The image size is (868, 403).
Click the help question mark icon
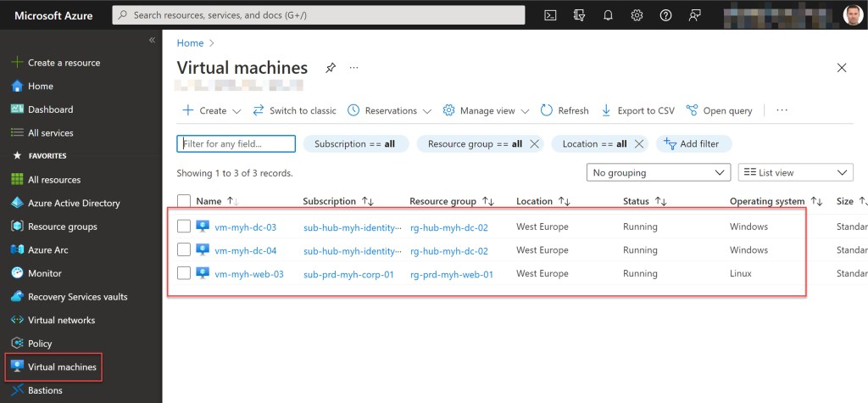[665, 15]
